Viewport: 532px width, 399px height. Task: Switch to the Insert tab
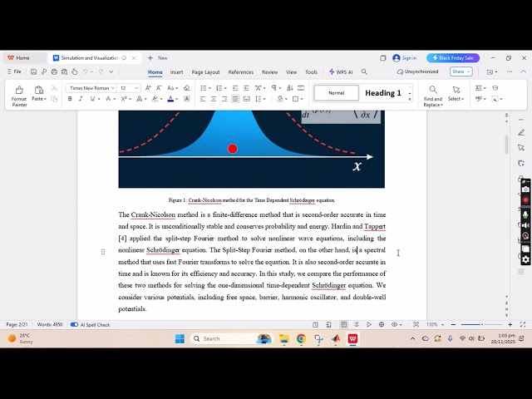coord(176,72)
